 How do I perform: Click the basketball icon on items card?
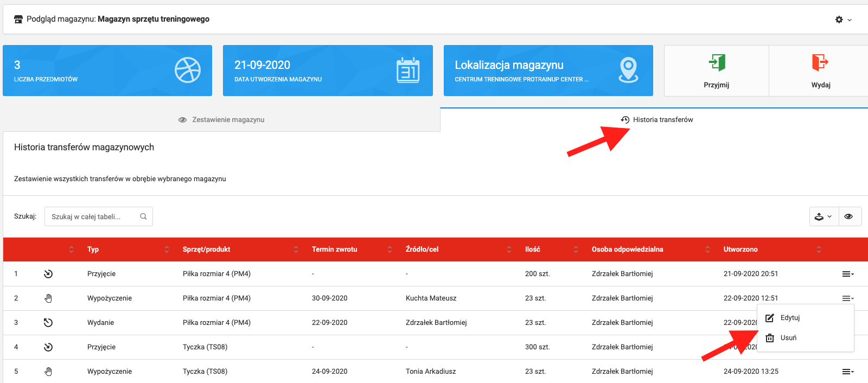[x=188, y=70]
